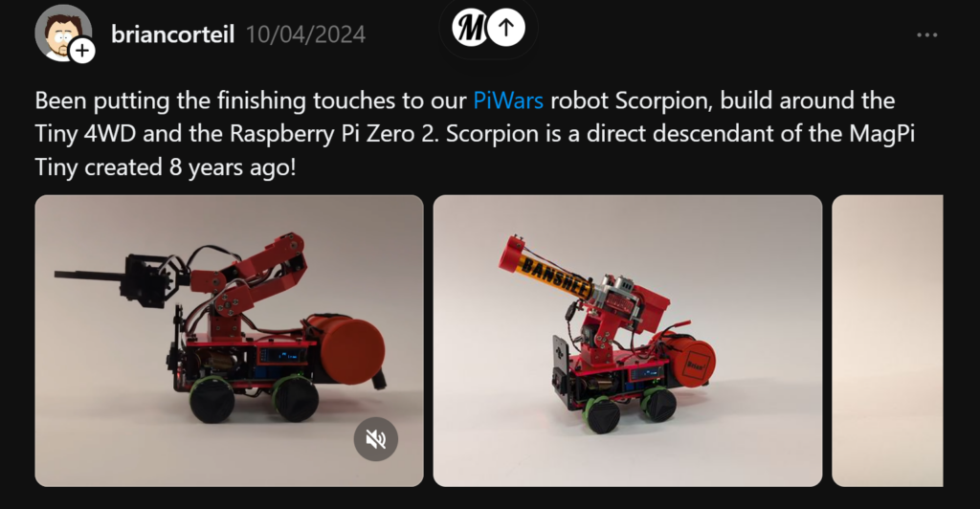Click the up arrow circle icon
Image resolution: width=980 pixels, height=509 pixels.
[x=506, y=28]
